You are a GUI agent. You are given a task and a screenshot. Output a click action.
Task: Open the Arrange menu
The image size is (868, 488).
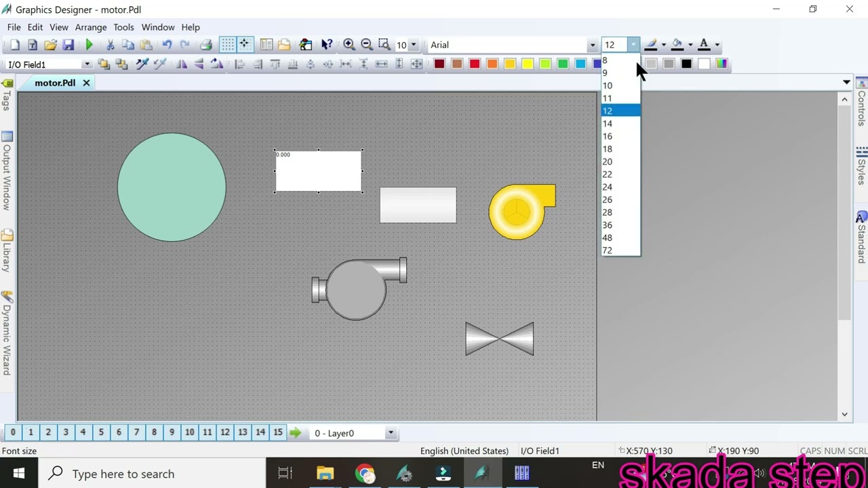[91, 27]
